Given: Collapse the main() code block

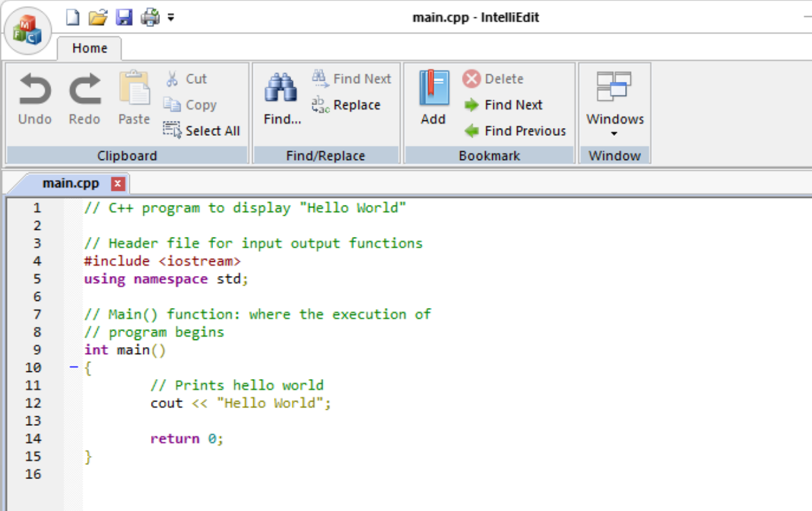Looking at the screenshot, I should click(x=75, y=368).
